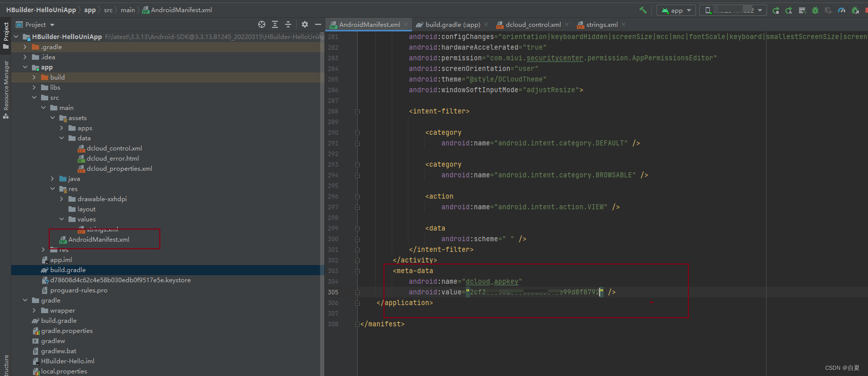
Task: Select the .keystore file
Action: (116, 280)
